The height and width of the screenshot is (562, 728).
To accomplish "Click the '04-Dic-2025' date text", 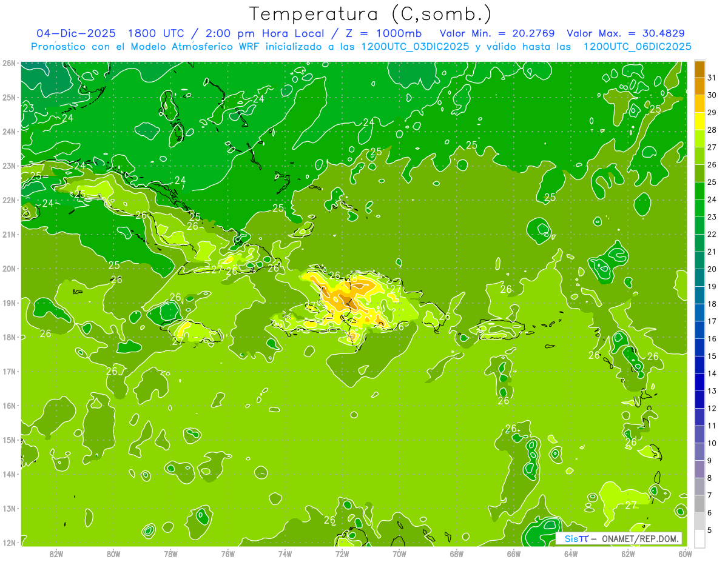I will pos(76,33).
